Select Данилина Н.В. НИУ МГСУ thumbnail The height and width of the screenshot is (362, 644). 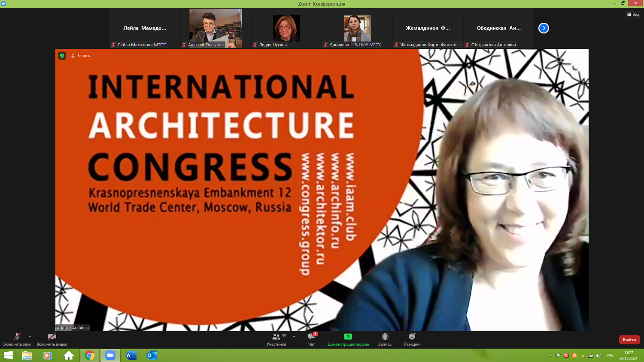(x=357, y=28)
